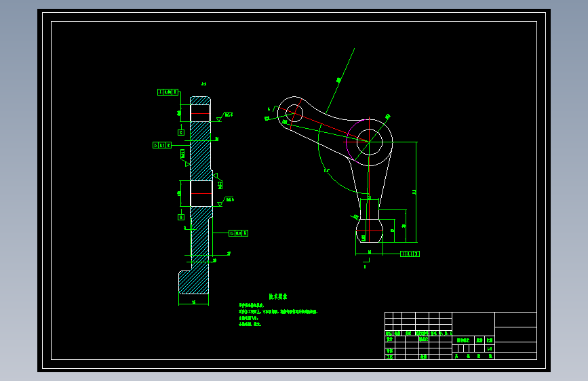Click the first line of the technical requirements notes
The width and height of the screenshot is (588, 381).
click(251, 306)
